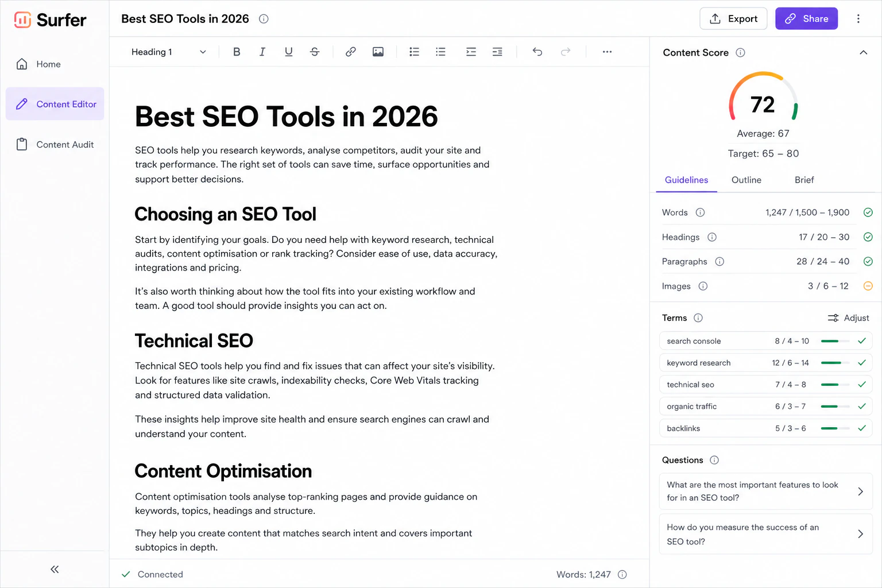The image size is (882, 588).
Task: Apply strikethrough formatting
Action: pyautogui.click(x=315, y=52)
